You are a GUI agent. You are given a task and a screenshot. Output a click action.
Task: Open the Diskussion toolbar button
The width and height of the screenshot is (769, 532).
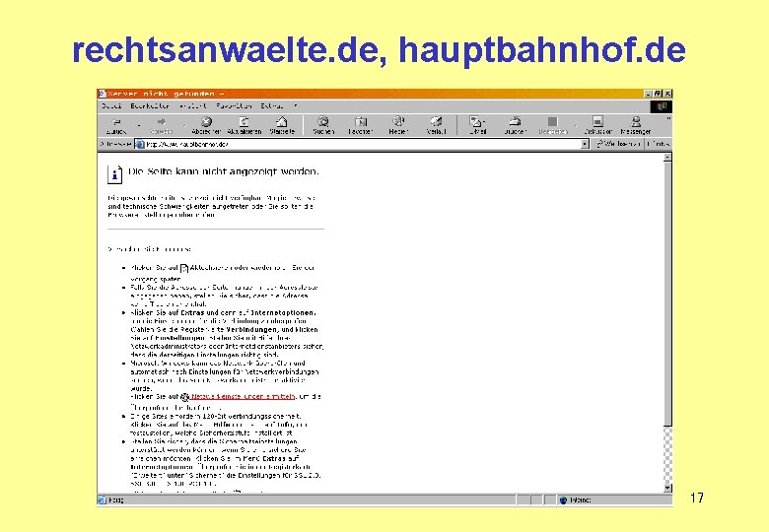pyautogui.click(x=597, y=125)
